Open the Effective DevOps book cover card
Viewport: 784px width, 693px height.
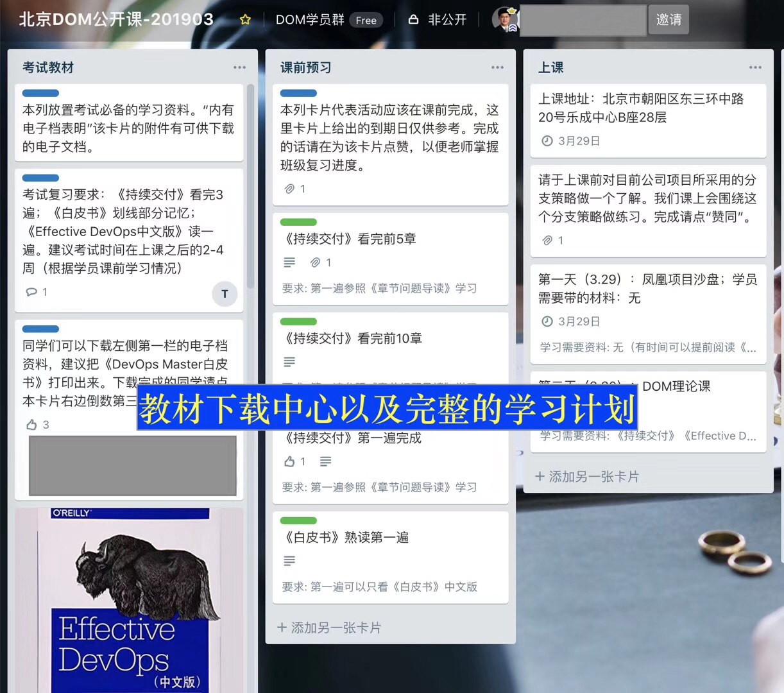tap(130, 599)
